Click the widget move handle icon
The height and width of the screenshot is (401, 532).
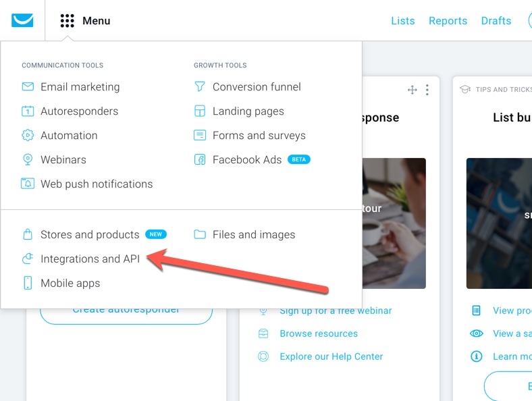tap(413, 90)
